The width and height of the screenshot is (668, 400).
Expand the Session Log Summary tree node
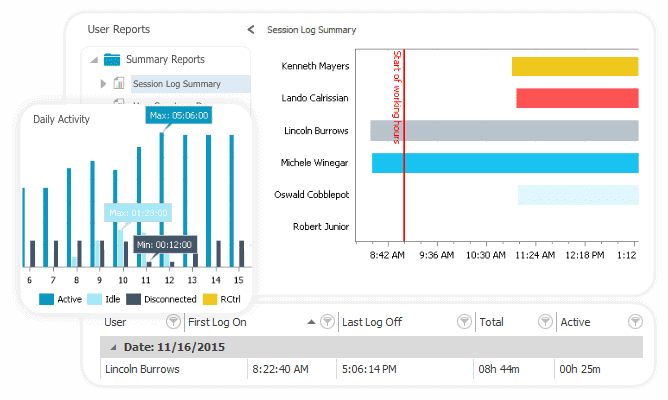(103, 83)
